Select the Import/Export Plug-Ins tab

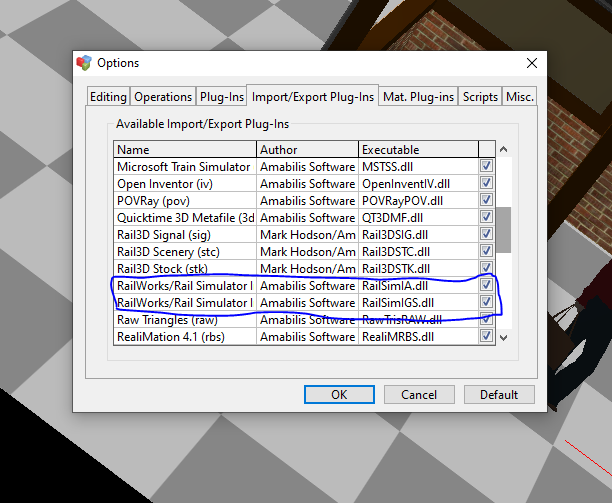pos(313,96)
